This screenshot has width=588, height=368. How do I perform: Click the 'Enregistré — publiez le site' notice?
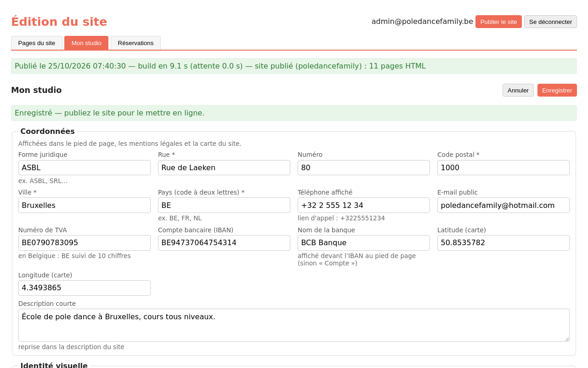294,113
